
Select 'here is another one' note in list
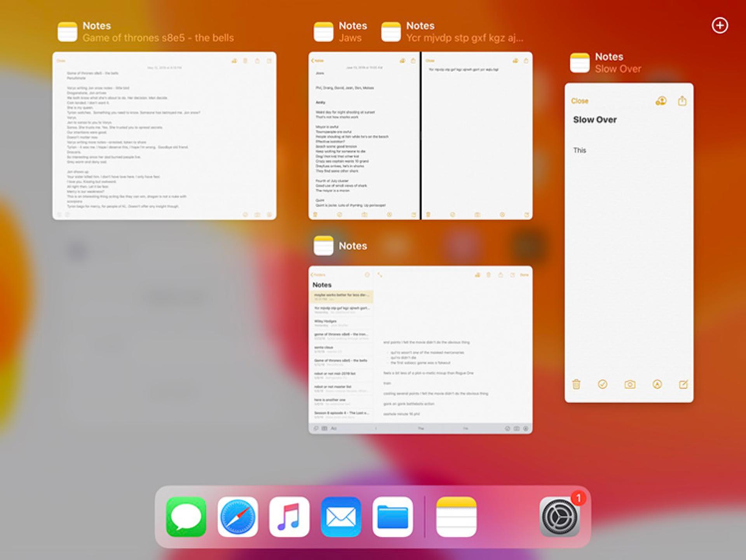point(342,402)
